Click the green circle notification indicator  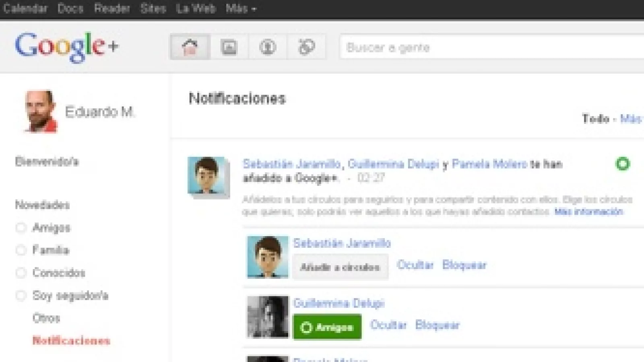coord(622,164)
